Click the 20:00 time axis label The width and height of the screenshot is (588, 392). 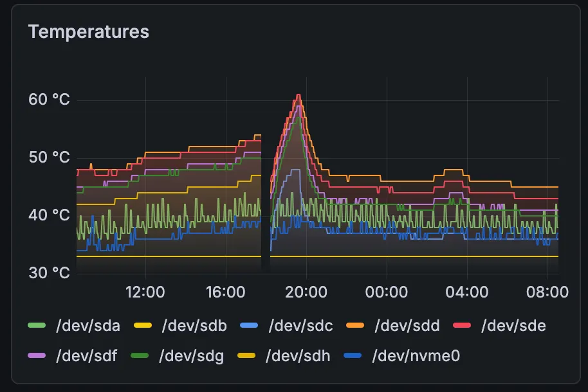tap(306, 292)
